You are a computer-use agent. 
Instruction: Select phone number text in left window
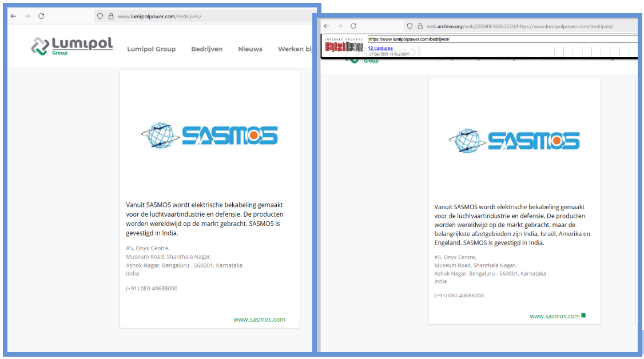coord(152,289)
